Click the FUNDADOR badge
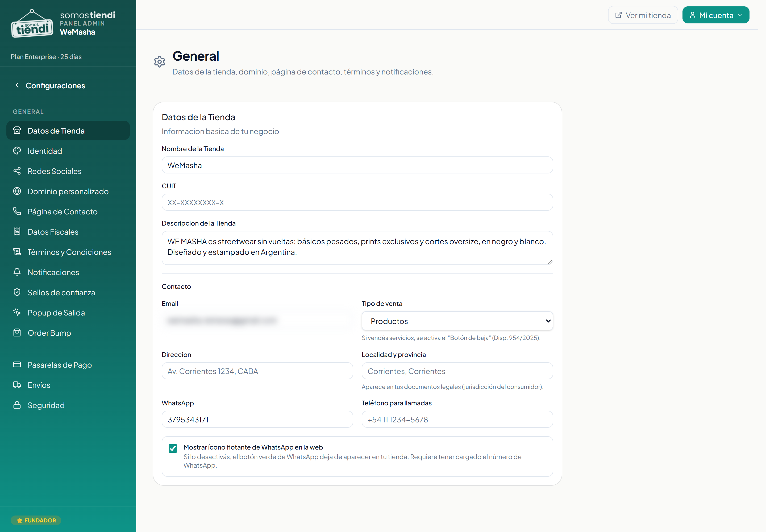 [x=36, y=520]
